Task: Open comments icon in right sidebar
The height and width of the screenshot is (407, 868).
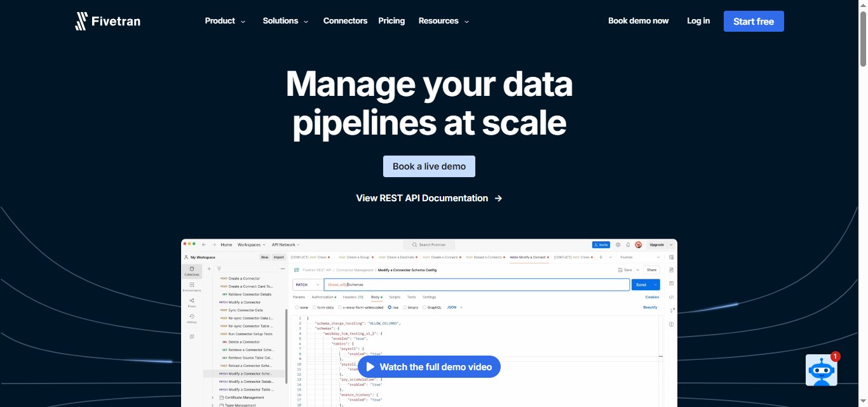Action: tap(671, 283)
